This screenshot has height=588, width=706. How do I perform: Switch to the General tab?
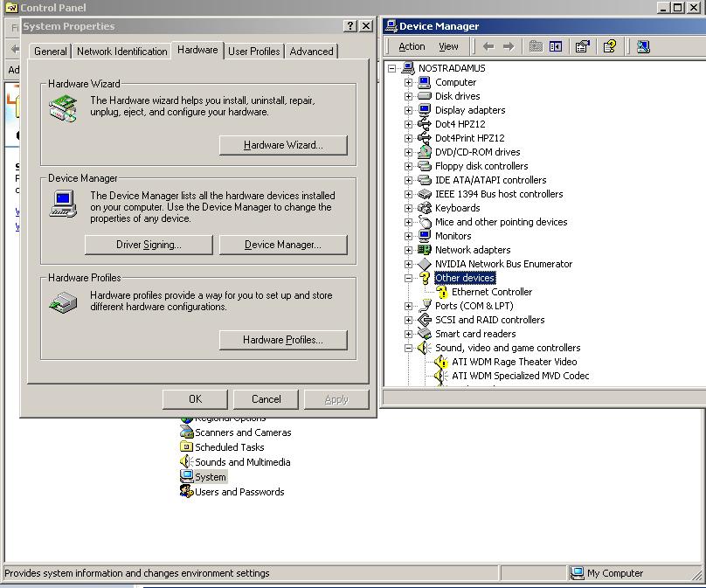coord(51,52)
